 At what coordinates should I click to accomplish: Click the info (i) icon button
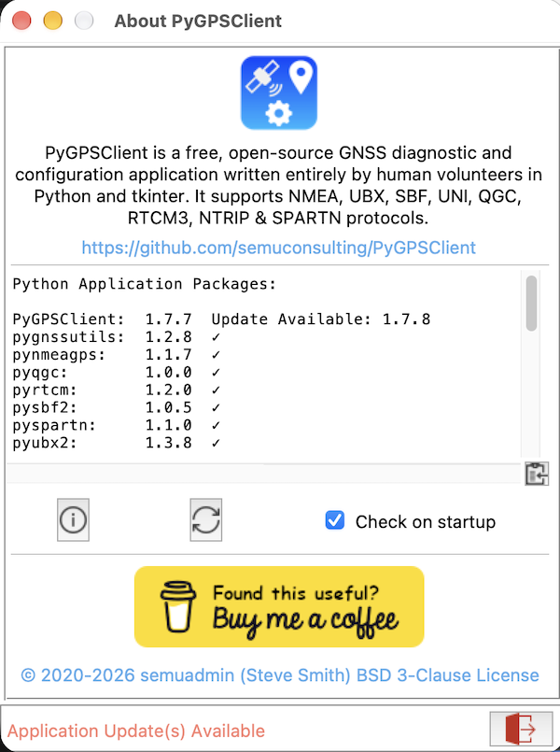click(73, 520)
